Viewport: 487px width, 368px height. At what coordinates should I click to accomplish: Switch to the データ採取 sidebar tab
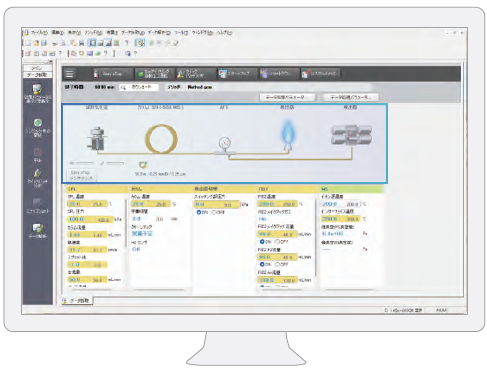(x=37, y=75)
